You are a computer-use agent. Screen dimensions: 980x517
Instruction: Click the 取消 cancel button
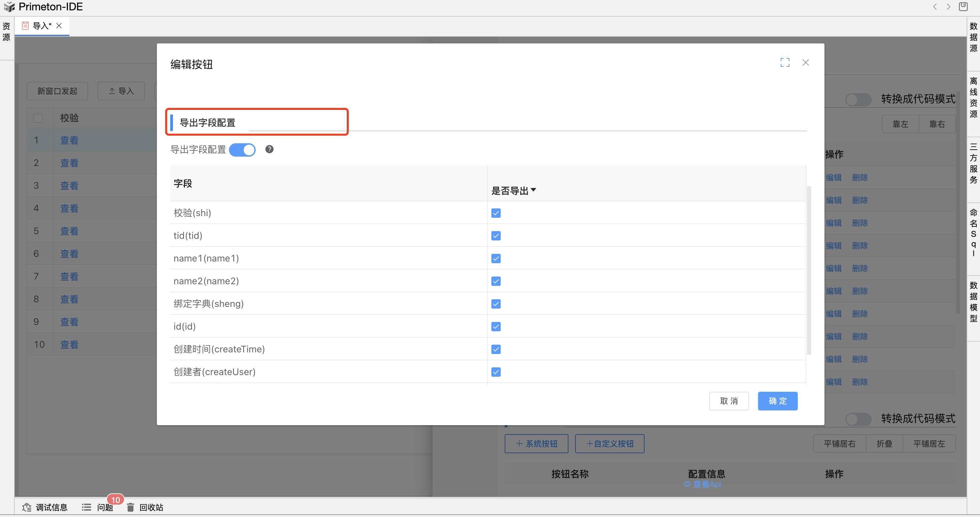[729, 401]
